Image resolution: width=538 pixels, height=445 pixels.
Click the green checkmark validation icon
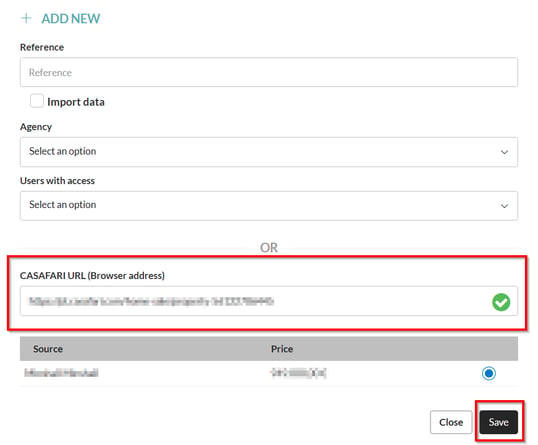click(501, 302)
